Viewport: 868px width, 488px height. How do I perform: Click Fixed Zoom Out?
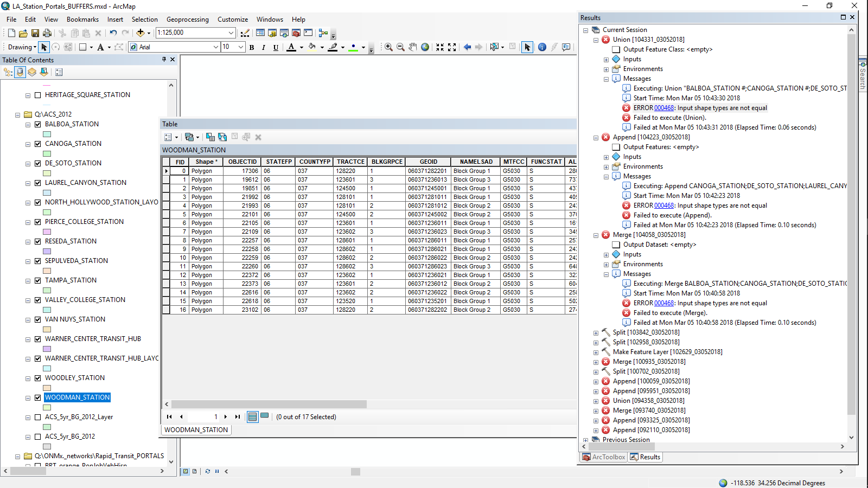(452, 47)
